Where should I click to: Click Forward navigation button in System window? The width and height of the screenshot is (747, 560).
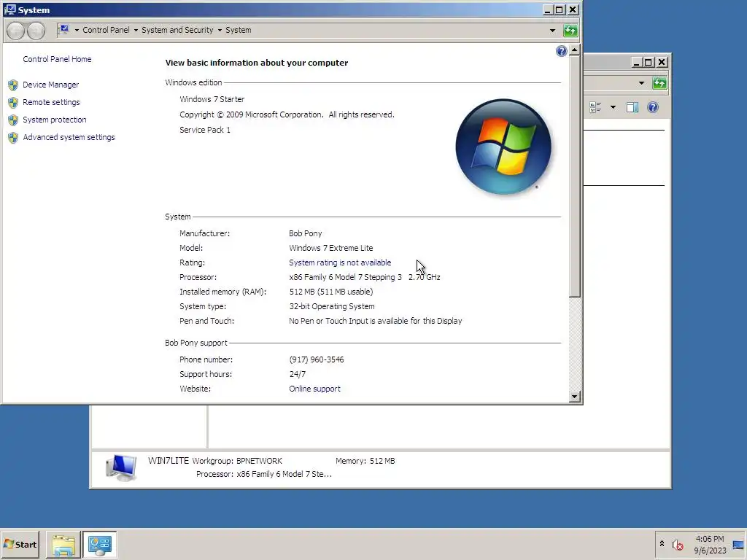[x=36, y=31]
